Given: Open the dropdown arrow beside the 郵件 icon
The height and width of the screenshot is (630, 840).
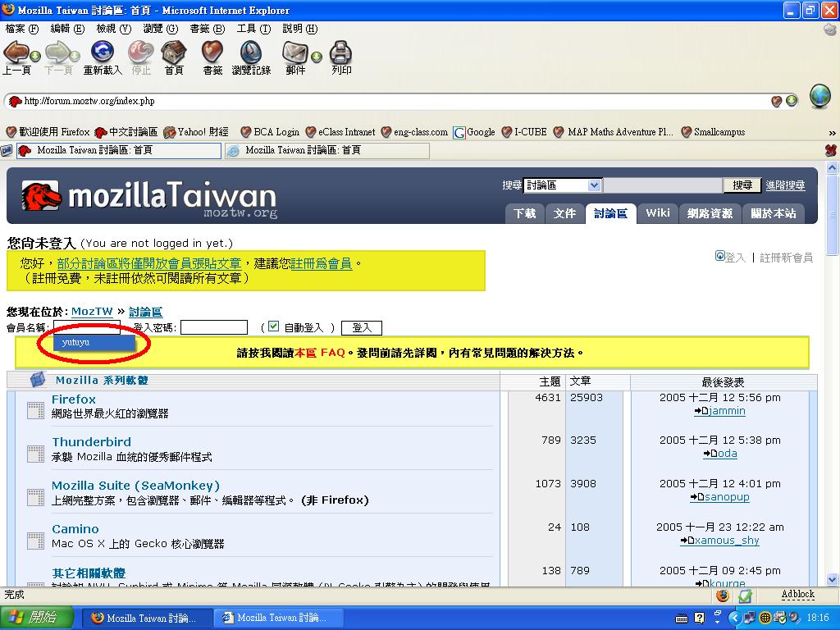Looking at the screenshot, I should coord(317,57).
